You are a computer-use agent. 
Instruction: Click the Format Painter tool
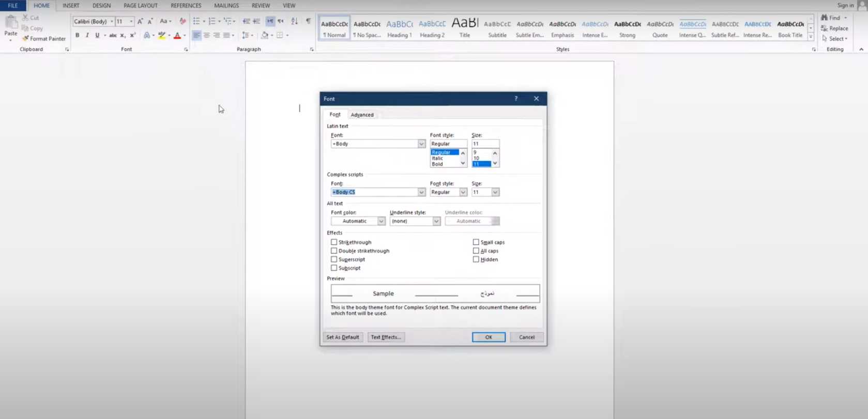click(44, 39)
